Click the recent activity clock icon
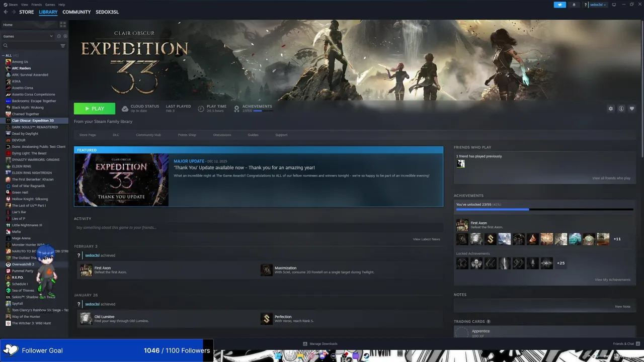Image resolution: width=644 pixels, height=362 pixels. (x=59, y=36)
